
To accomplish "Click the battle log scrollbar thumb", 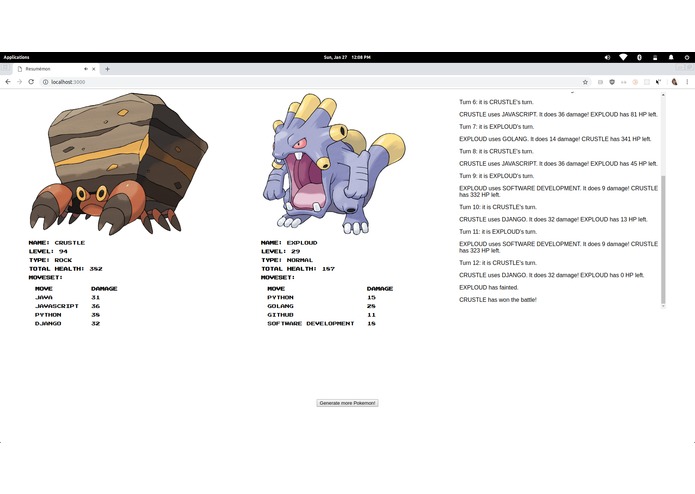I will (x=663, y=239).
